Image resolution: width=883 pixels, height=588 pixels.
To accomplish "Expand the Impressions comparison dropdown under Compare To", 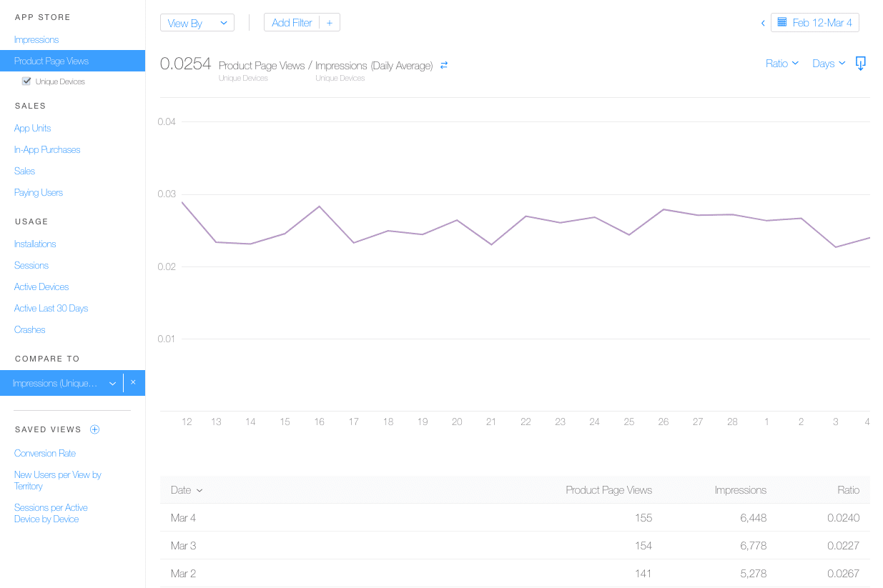I will [x=112, y=383].
